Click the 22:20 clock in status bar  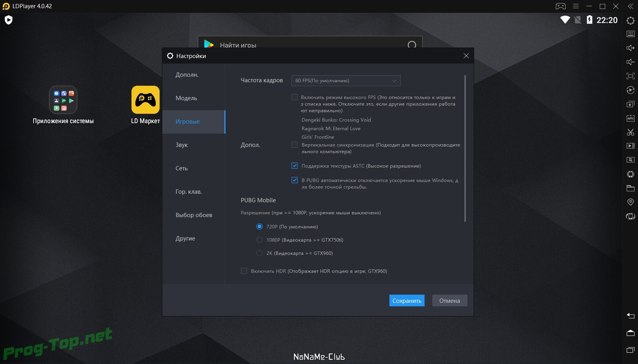tap(607, 20)
